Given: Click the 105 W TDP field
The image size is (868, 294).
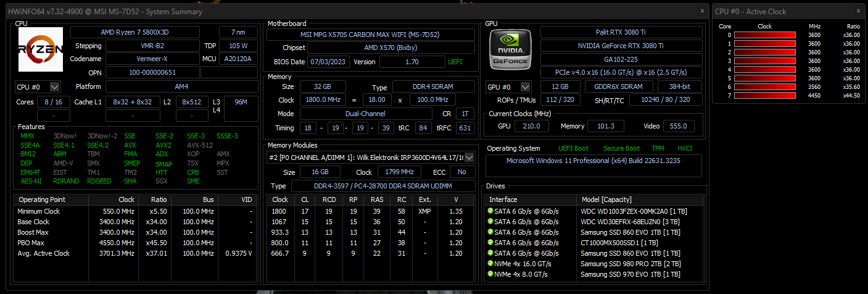Looking at the screenshot, I should [x=238, y=46].
